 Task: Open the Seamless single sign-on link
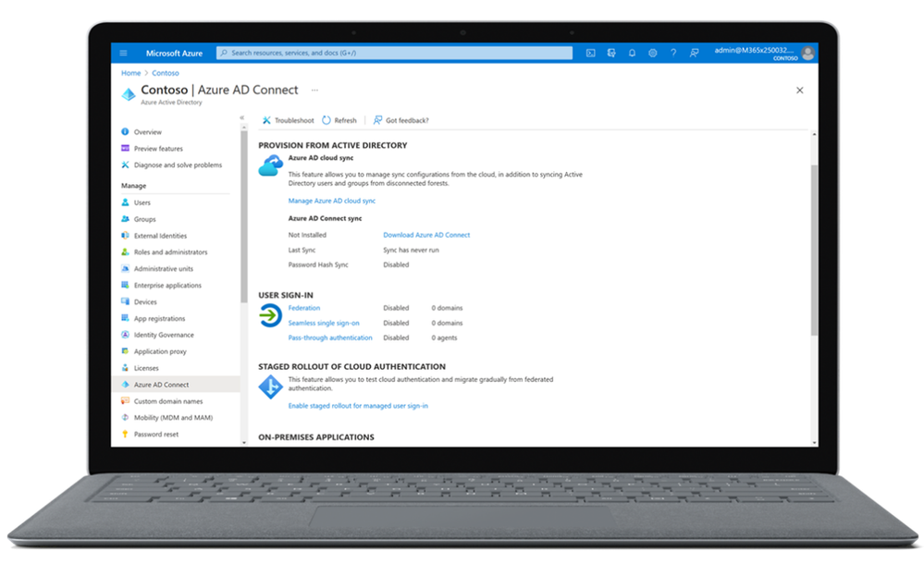pos(324,323)
